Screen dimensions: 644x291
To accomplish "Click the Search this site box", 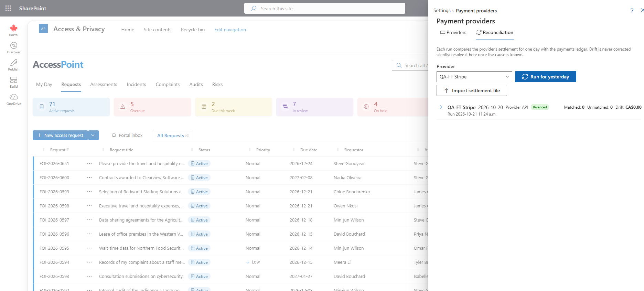I will [x=325, y=8].
